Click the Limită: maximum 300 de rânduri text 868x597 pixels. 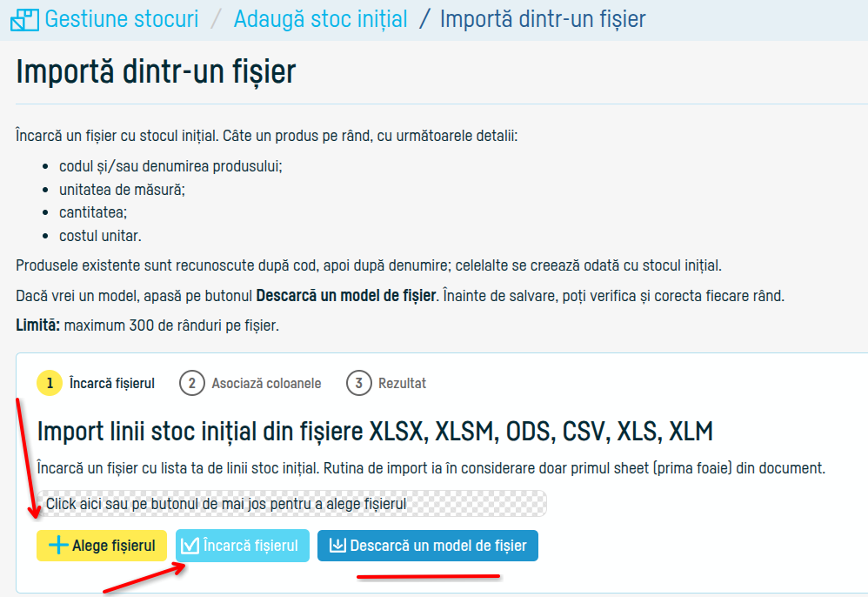(x=147, y=325)
